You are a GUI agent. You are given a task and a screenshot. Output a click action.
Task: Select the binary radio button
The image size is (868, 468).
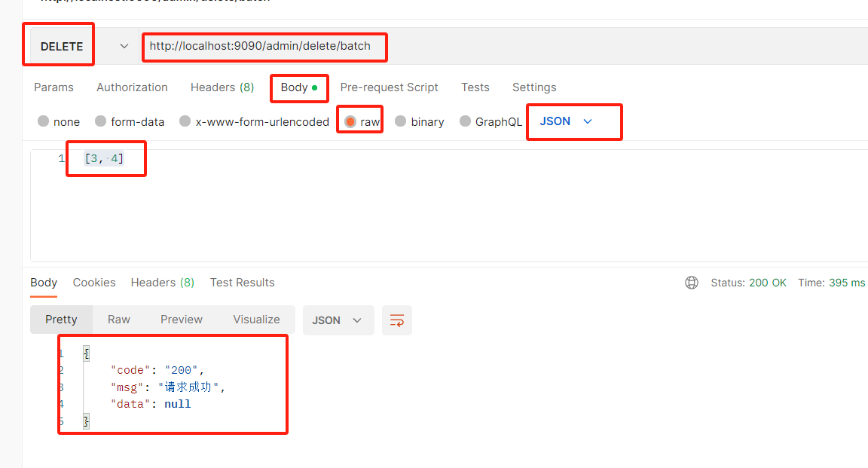400,121
